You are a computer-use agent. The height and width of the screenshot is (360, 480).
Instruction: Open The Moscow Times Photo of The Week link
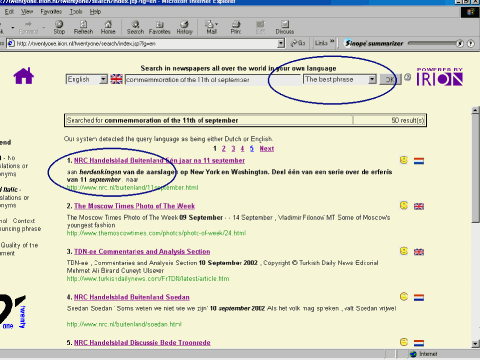(x=134, y=206)
